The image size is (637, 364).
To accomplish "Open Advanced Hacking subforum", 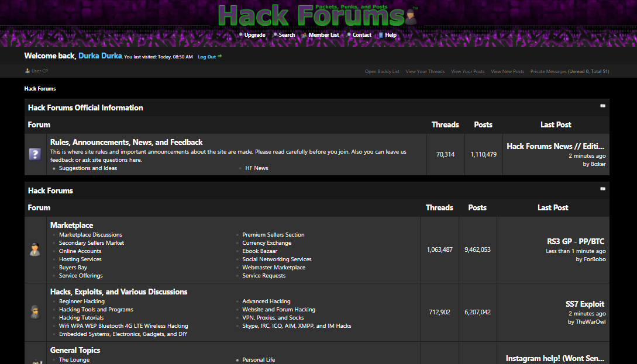I will (267, 301).
